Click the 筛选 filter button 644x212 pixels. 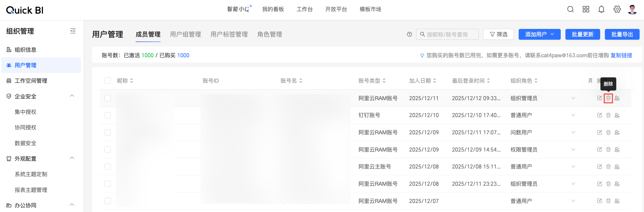(x=498, y=34)
